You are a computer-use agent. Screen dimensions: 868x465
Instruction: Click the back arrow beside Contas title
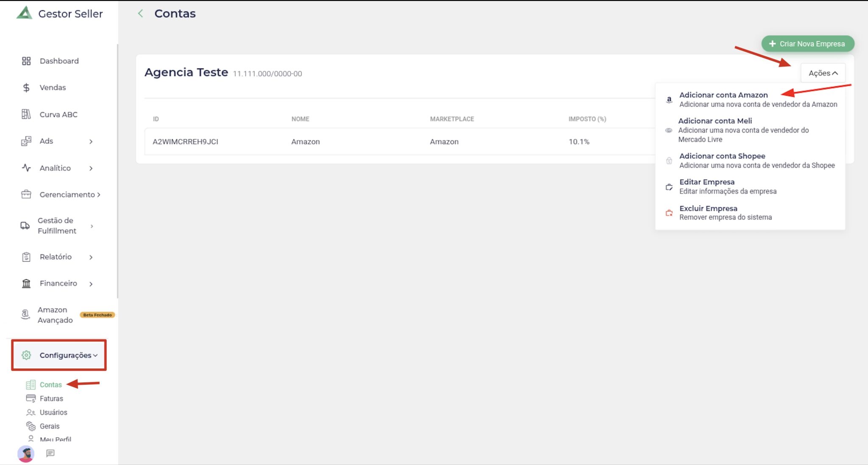141,14
